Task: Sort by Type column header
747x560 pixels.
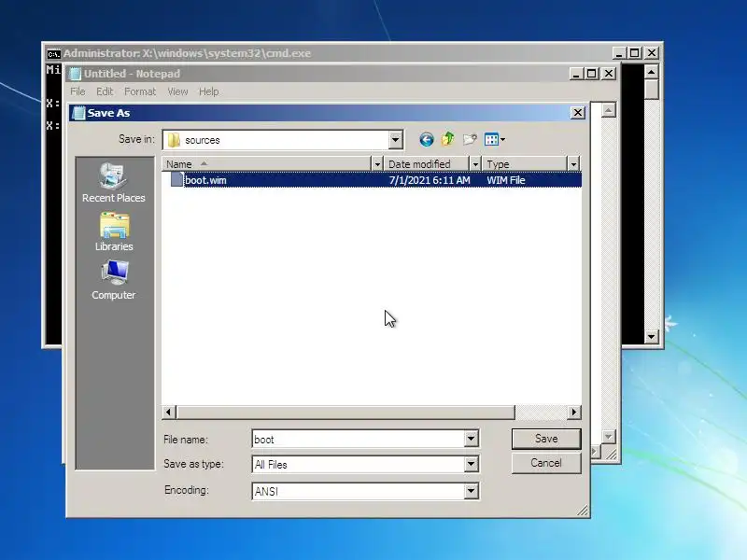Action: click(x=525, y=164)
